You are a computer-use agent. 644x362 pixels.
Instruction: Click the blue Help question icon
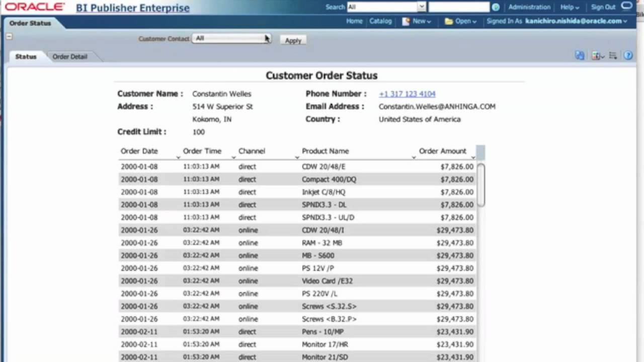coord(628,56)
